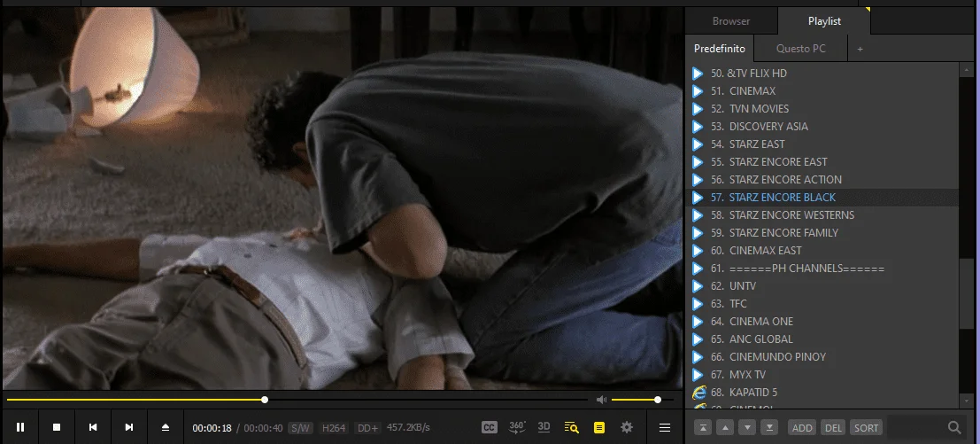Move selected item to the playlist bottom
This screenshot has width=980, height=444.
pos(770,428)
